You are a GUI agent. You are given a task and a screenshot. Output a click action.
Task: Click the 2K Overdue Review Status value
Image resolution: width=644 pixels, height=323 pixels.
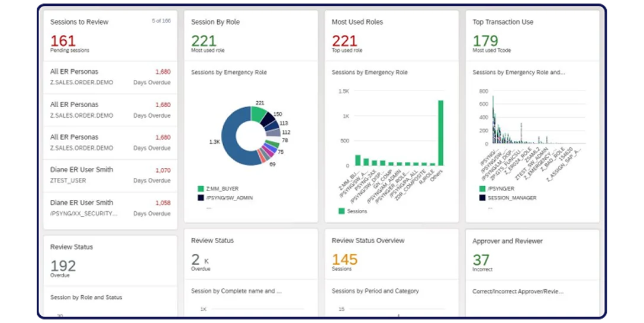click(197, 259)
